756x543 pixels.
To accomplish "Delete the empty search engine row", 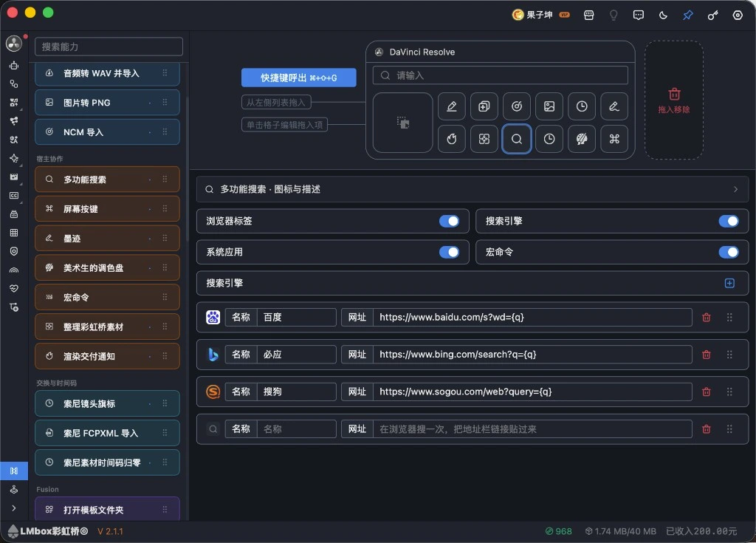I will 707,429.
